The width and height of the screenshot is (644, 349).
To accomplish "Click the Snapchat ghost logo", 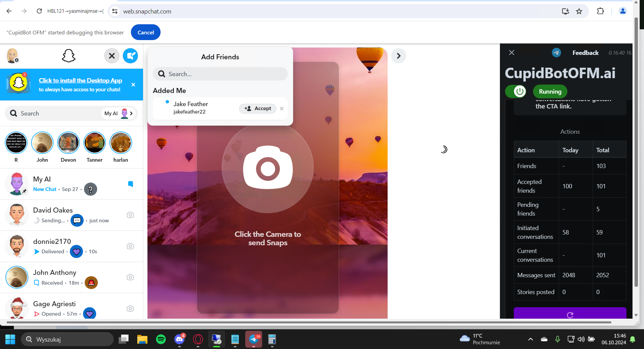I will click(68, 56).
